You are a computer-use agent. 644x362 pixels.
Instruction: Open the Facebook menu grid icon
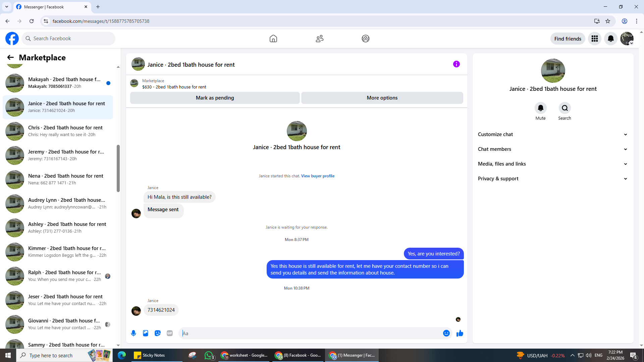(594, 39)
